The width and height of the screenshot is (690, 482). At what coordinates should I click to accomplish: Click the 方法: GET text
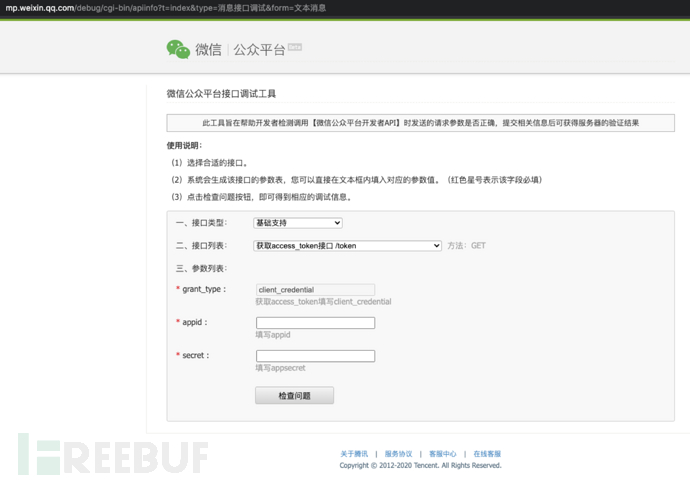[x=466, y=246]
